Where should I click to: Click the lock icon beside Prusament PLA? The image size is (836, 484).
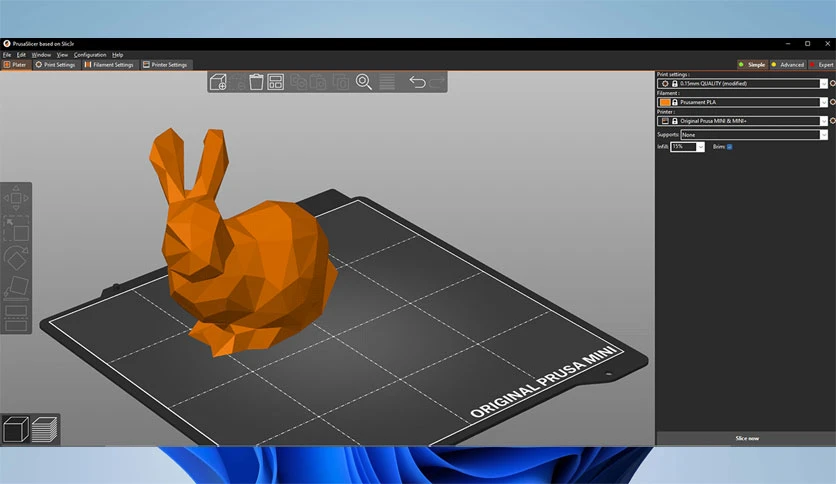(x=675, y=102)
